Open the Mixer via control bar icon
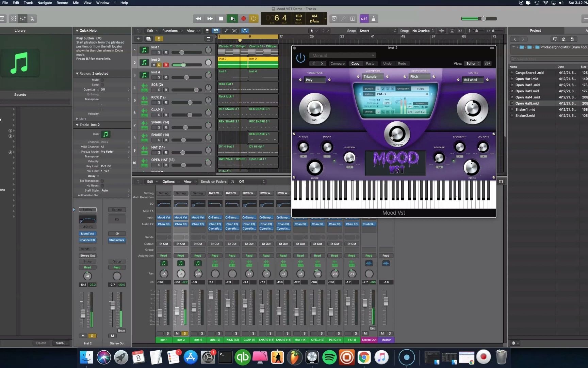Viewport: 588px width, 368px height. click(23, 19)
